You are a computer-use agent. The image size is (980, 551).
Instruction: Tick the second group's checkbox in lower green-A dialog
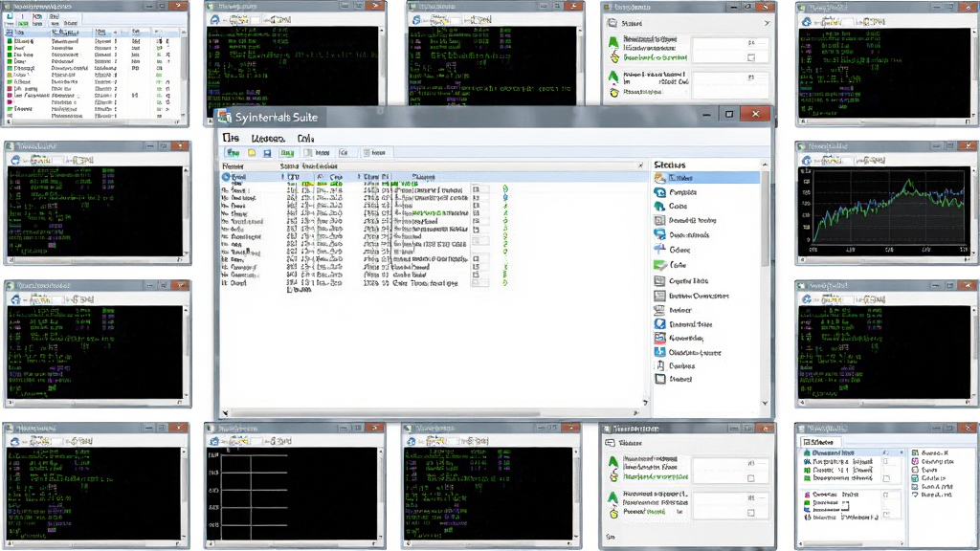pyautogui.click(x=750, y=513)
